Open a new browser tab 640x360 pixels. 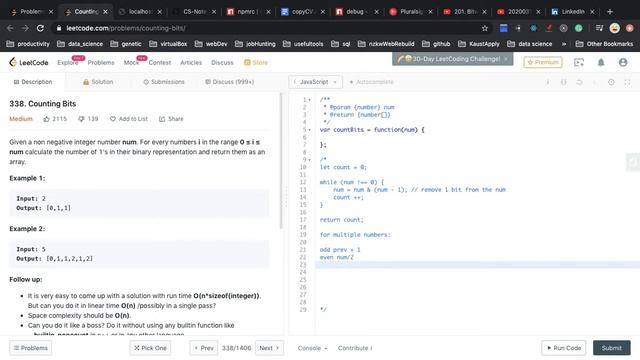610,12
